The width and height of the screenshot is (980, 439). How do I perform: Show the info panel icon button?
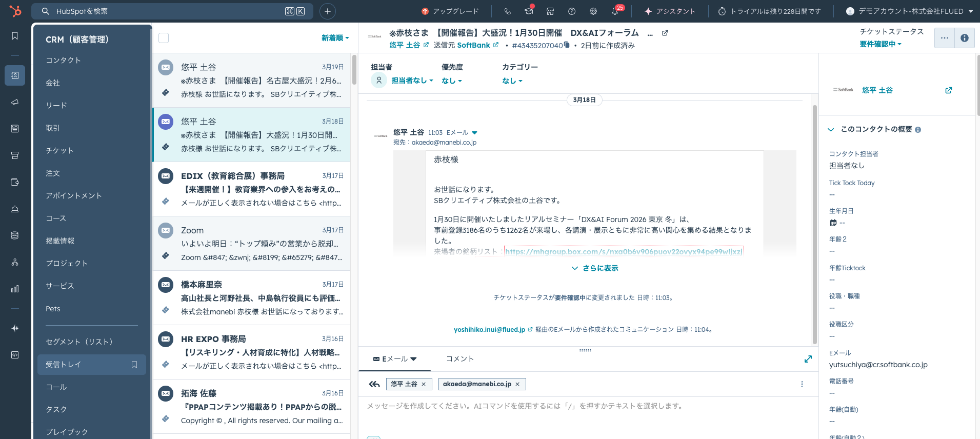(x=964, y=38)
